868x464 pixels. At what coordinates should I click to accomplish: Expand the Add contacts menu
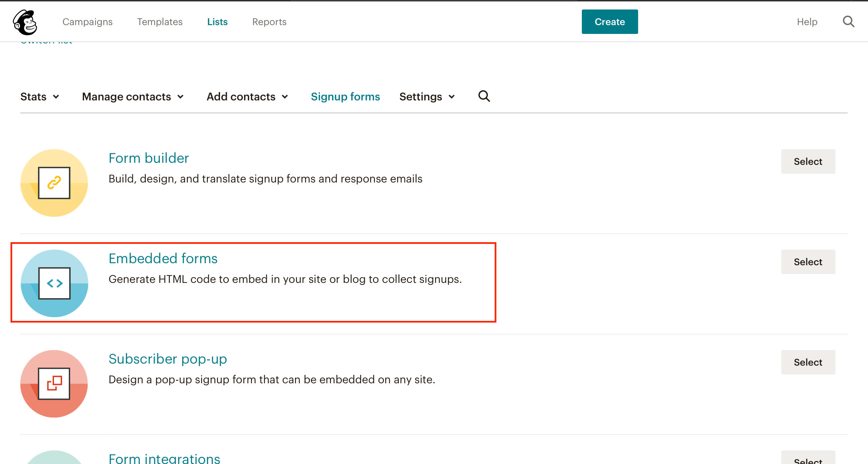(247, 97)
